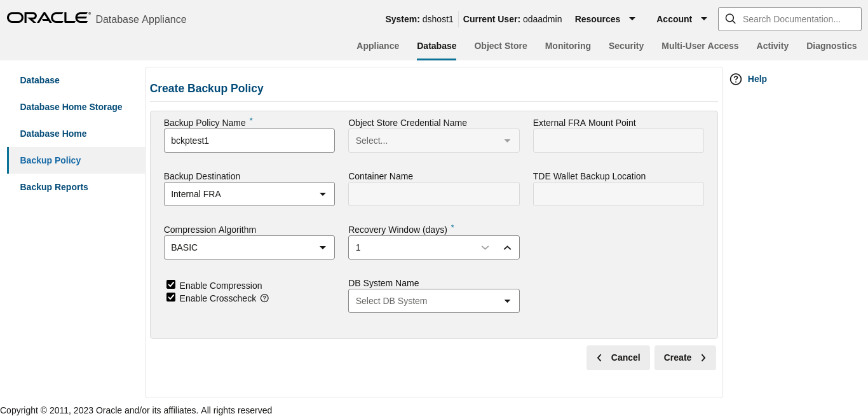Open Backup Destination dropdown

click(249, 194)
